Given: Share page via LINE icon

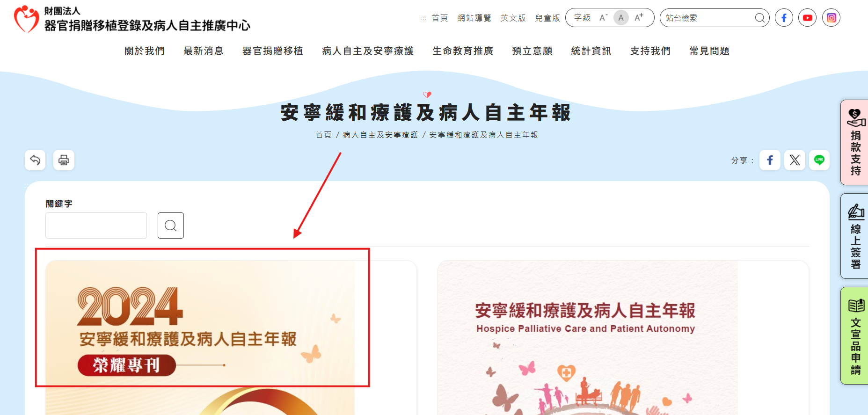Looking at the screenshot, I should (819, 160).
